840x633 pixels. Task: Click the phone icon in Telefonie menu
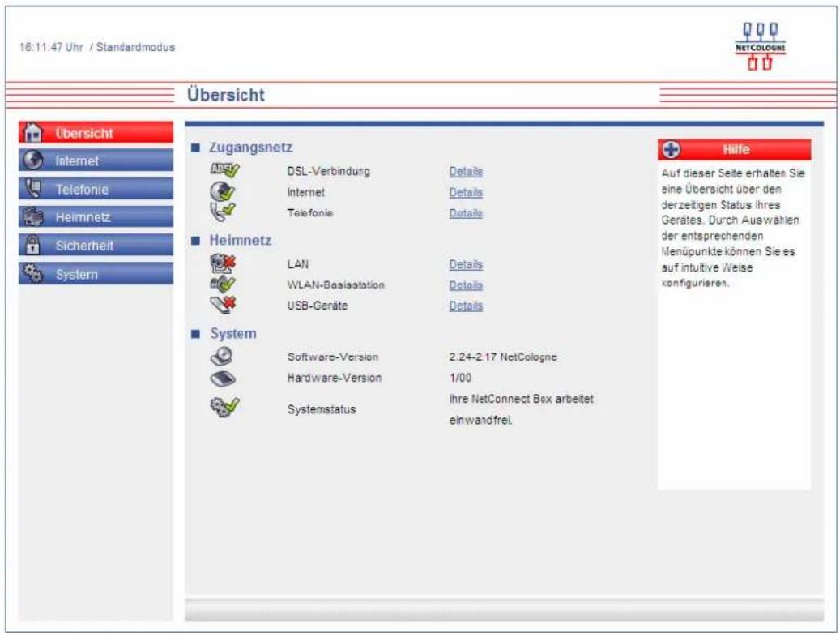(x=33, y=189)
